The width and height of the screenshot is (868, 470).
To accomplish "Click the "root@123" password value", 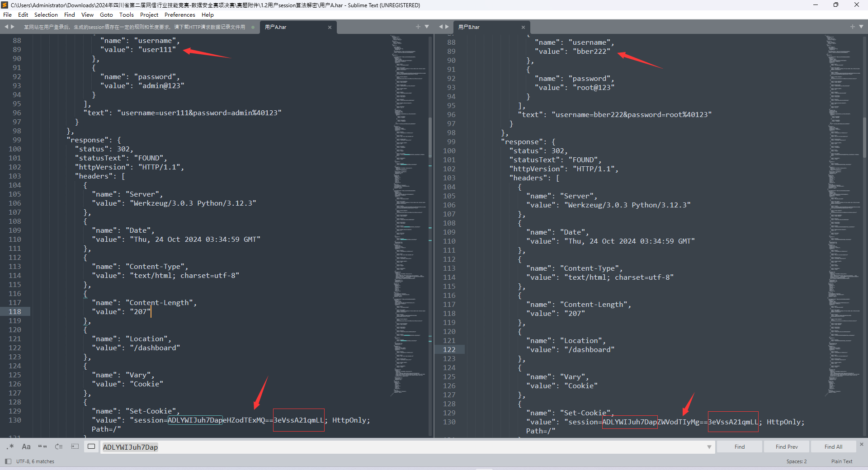I will coord(594,88).
